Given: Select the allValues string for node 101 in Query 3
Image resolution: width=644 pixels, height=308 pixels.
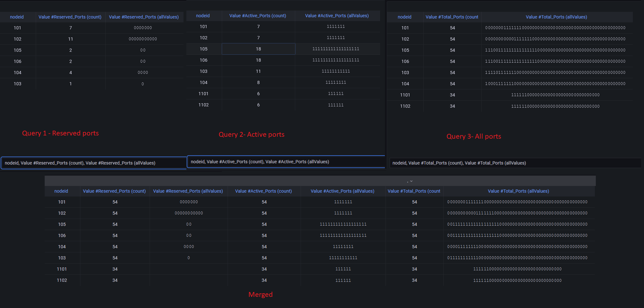Looking at the screenshot, I should 556,28.
